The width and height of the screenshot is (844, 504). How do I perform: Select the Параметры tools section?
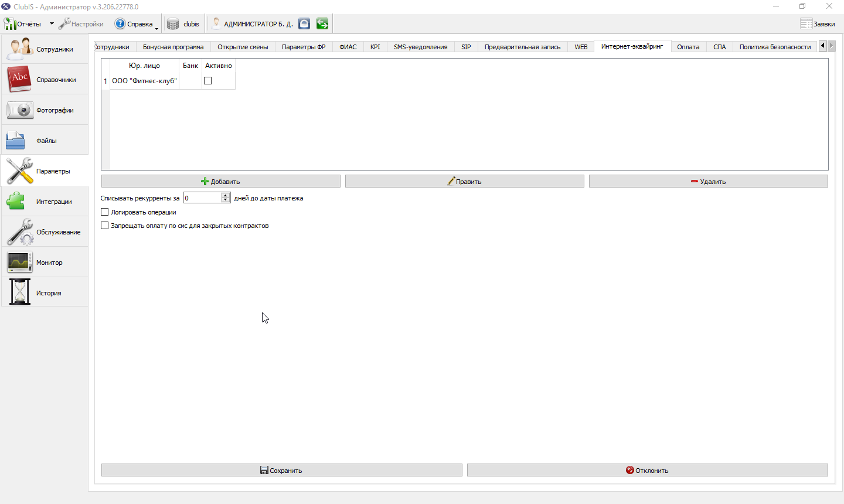click(45, 171)
